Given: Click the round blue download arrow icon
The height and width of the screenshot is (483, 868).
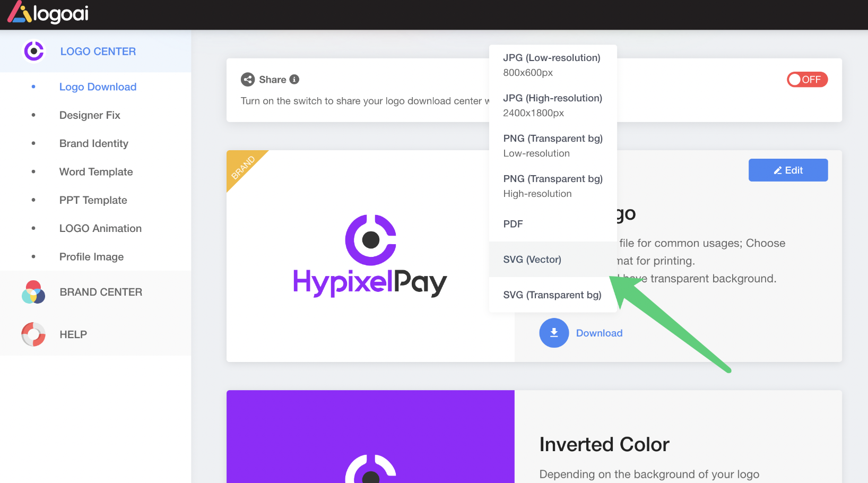Looking at the screenshot, I should pos(554,333).
